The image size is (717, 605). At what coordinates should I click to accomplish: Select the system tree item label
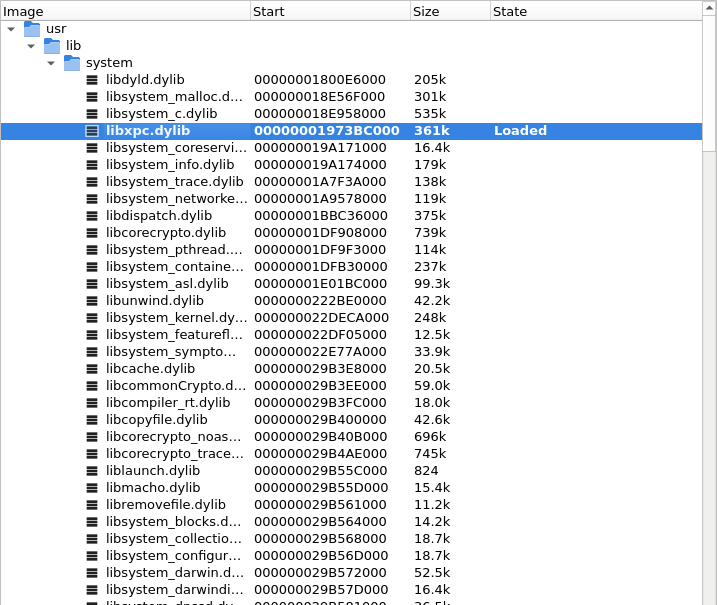(109, 63)
